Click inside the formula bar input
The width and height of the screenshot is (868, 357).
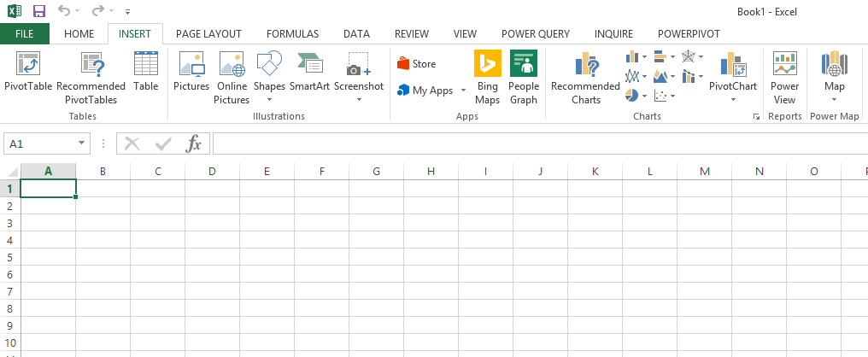point(540,143)
